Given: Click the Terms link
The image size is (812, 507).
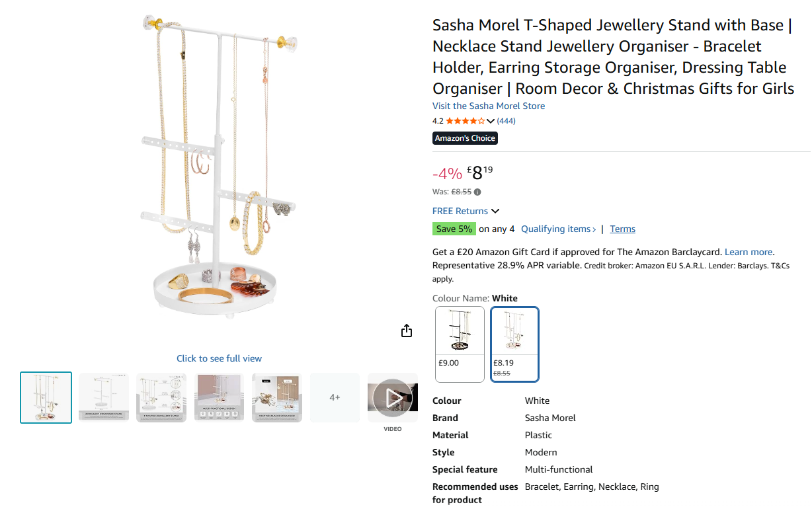Looking at the screenshot, I should (x=622, y=229).
